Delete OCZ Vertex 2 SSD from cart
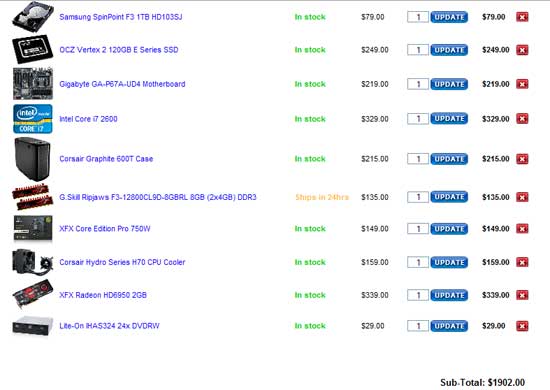This screenshot has height=390, width=550. [522, 50]
